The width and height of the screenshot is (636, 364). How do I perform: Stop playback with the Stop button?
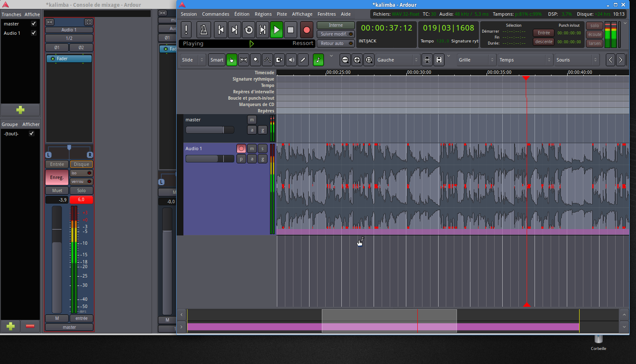point(290,30)
